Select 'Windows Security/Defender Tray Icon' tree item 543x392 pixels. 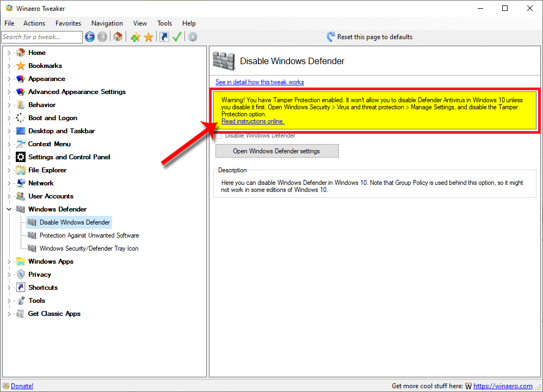pos(89,248)
